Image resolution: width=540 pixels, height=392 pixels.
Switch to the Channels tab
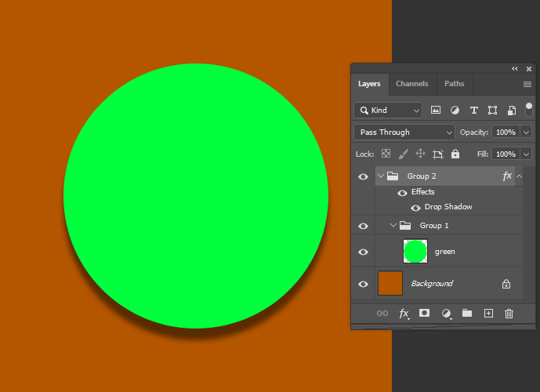pos(412,84)
